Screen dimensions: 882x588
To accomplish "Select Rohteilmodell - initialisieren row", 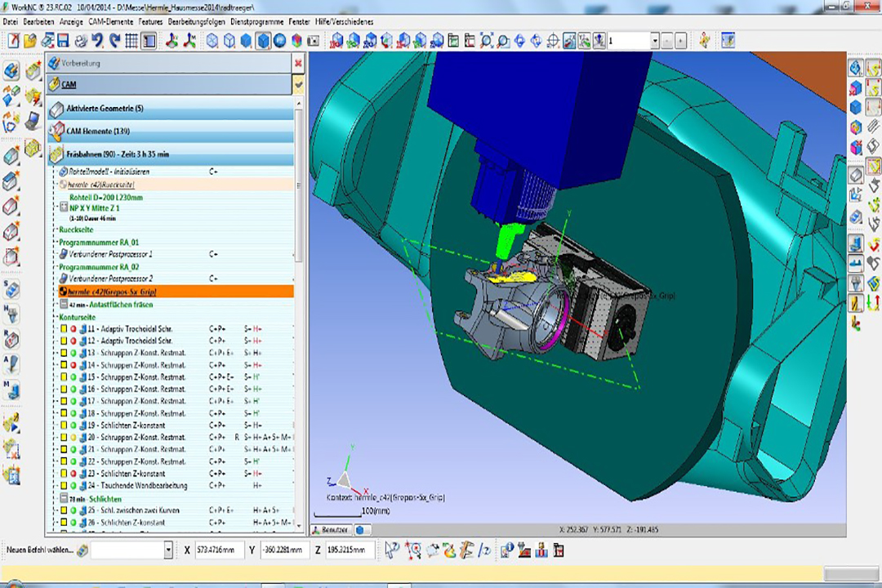I will [176, 171].
